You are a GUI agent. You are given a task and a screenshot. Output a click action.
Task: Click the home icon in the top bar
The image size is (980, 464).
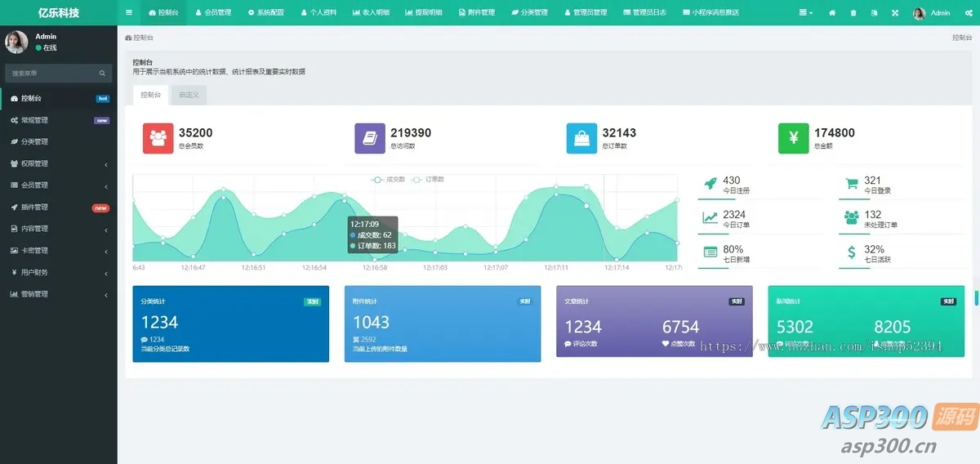[x=832, y=13]
